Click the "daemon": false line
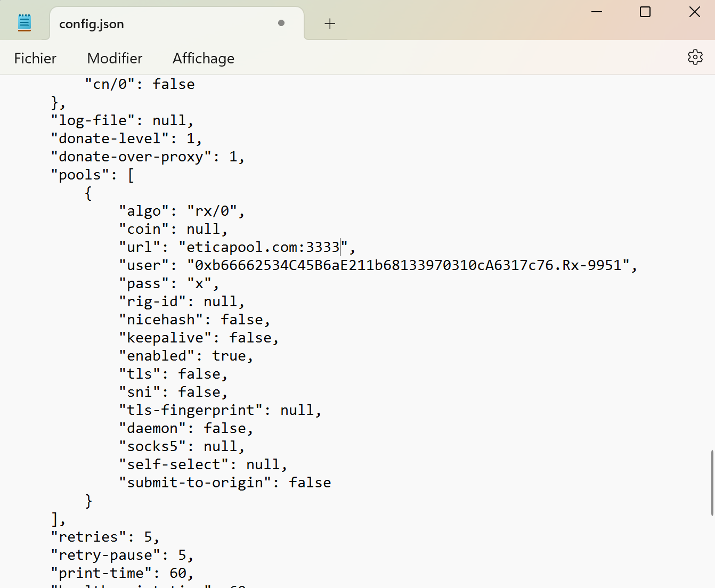 (186, 429)
